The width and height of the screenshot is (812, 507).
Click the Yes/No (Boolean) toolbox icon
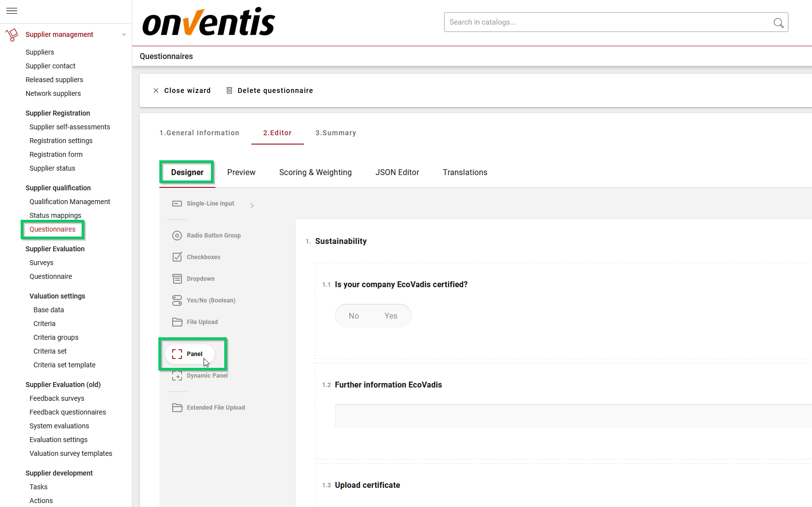177,300
